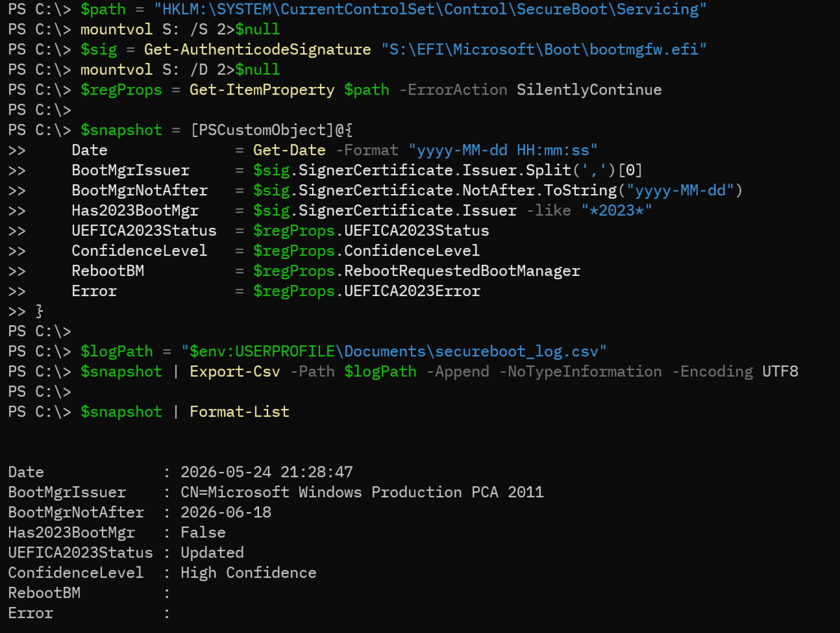The height and width of the screenshot is (633, 840).
Task: Click the False value for Has2023BootMgr
Action: (203, 532)
